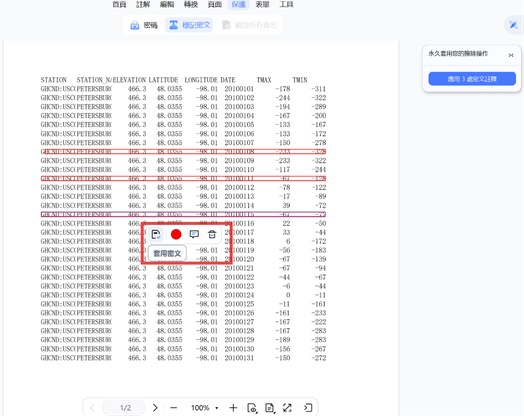Click the greyed verify signatures tool

coord(250,25)
